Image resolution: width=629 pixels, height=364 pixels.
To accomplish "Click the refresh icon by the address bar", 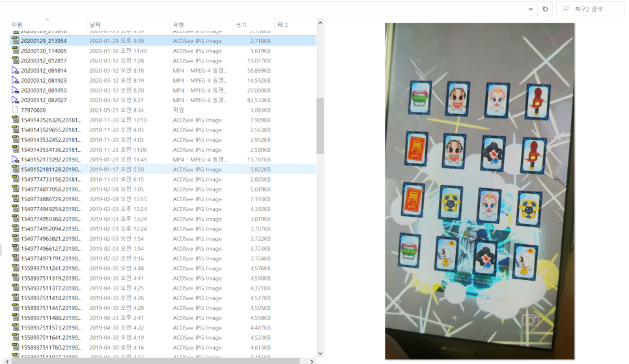I will tap(545, 9).
